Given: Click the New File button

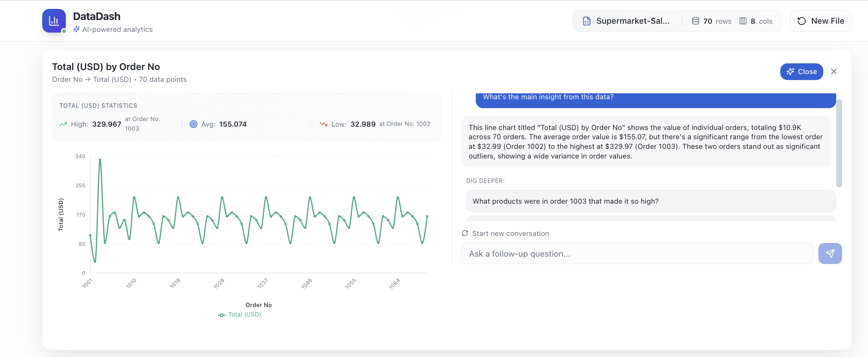Looking at the screenshot, I should 820,21.
